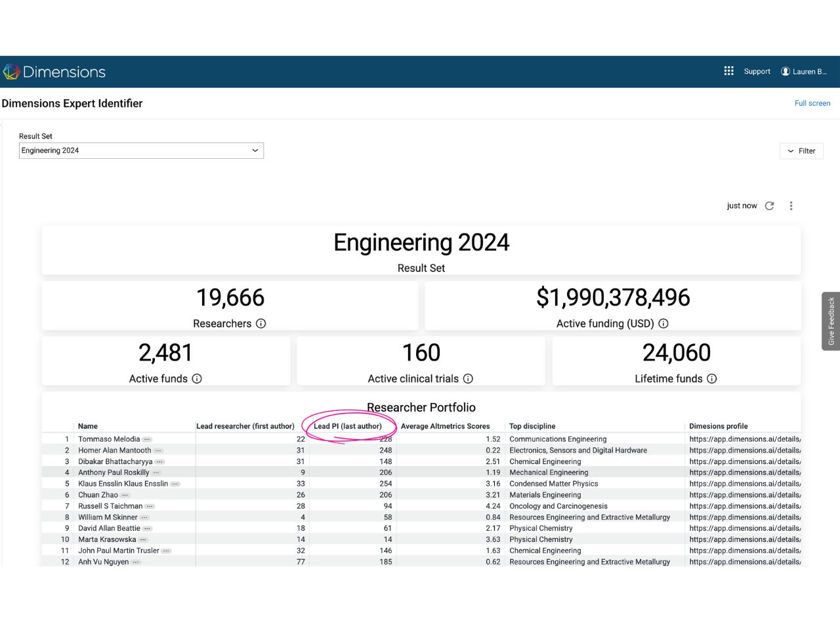Refresh the dashboard data
This screenshot has height=630, width=840.
[770, 206]
